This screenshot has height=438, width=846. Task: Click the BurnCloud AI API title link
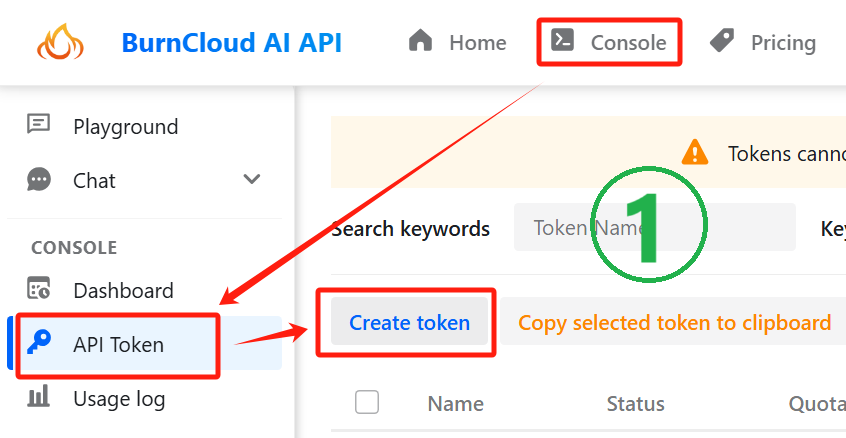click(x=232, y=43)
